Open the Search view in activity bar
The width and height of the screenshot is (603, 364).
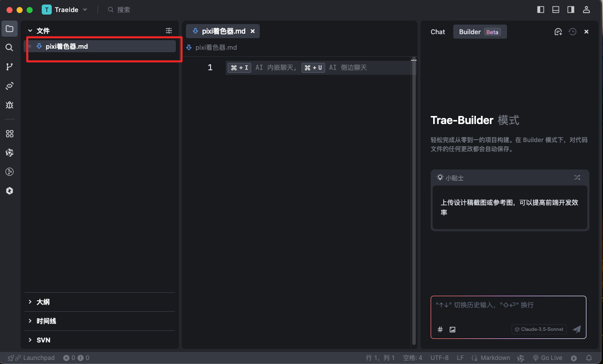(x=10, y=48)
